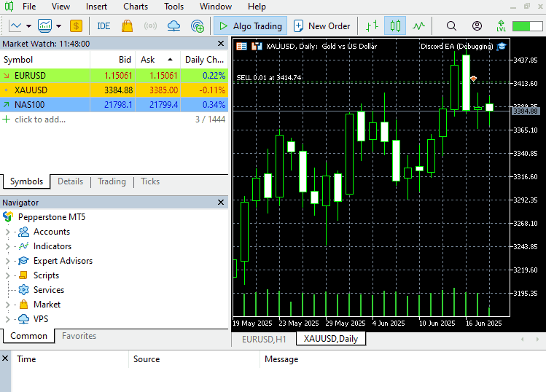This screenshot has width=546, height=392.
Task: Select Pepperstone MT5 in Navigator
Action: [x=52, y=217]
